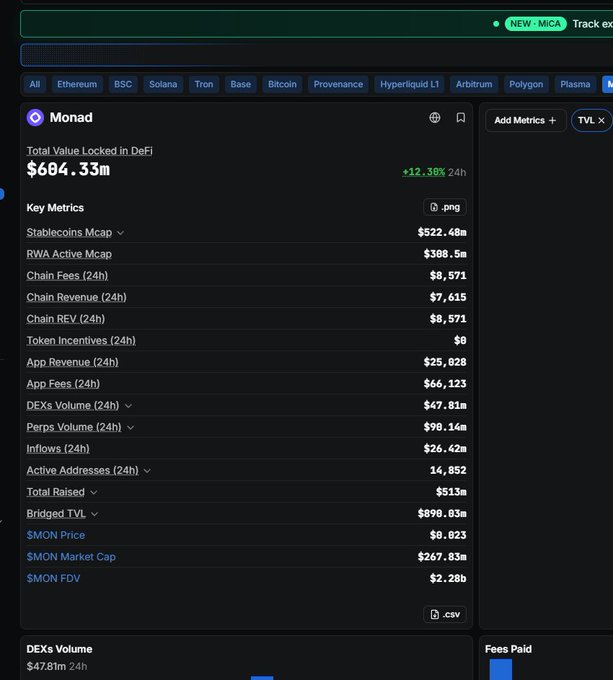Open the $MON FDV link

coord(53,579)
